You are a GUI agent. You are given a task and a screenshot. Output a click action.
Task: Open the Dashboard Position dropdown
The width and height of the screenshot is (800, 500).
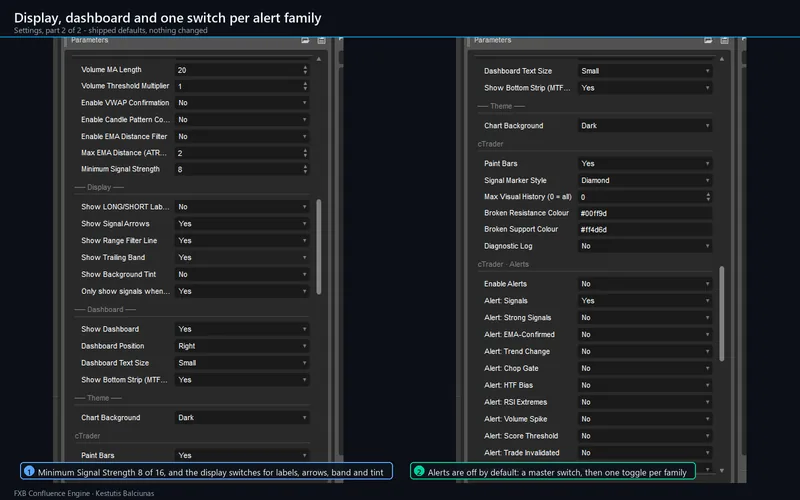[242, 346]
